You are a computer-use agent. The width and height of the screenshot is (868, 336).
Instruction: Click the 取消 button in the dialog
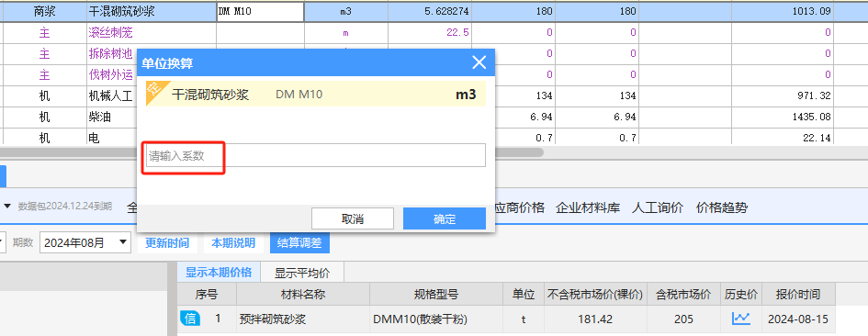pos(353,218)
